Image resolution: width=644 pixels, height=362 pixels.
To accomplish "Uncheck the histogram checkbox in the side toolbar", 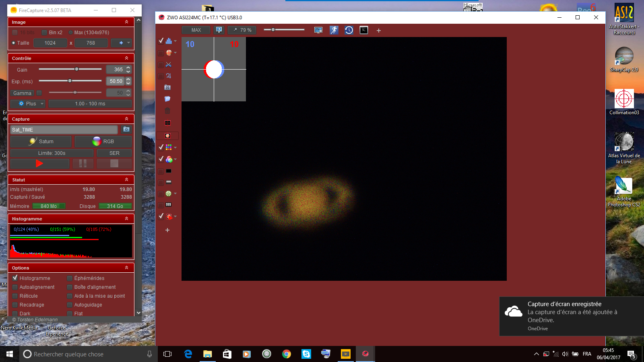I will pos(161,41).
